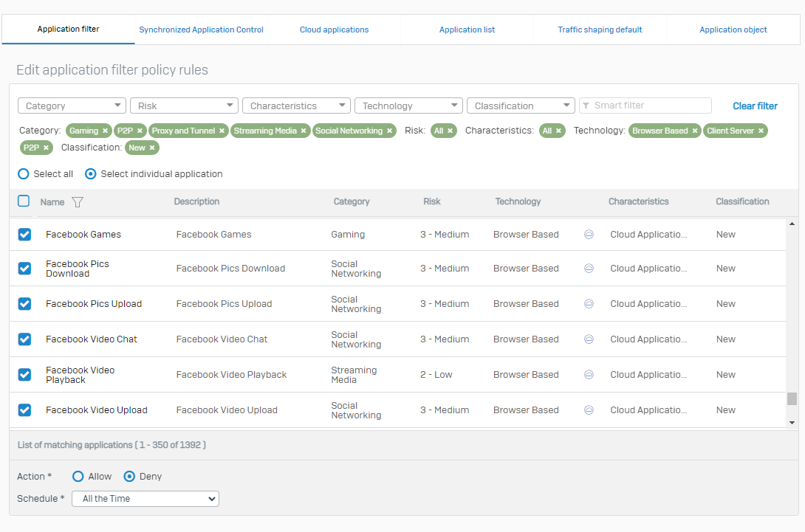Click the Risk column header
Viewport: 805px width, 532px height.
tap(432, 201)
